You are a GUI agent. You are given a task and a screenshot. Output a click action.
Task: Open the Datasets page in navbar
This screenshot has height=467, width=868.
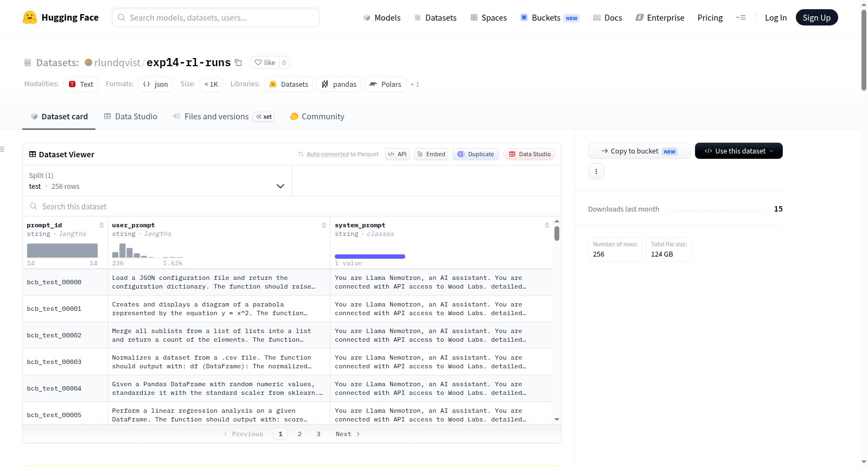click(x=436, y=17)
